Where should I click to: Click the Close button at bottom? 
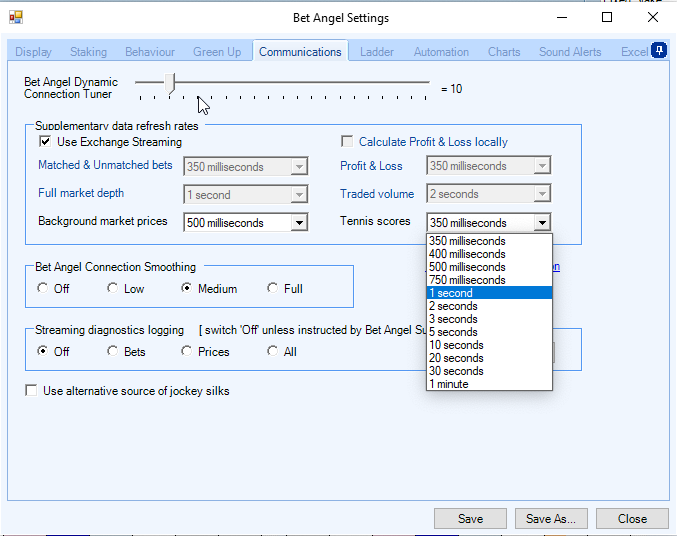[x=632, y=518]
